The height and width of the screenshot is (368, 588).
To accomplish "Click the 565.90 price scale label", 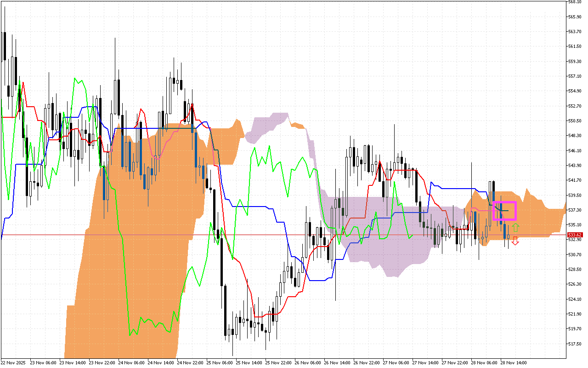I will [x=575, y=17].
